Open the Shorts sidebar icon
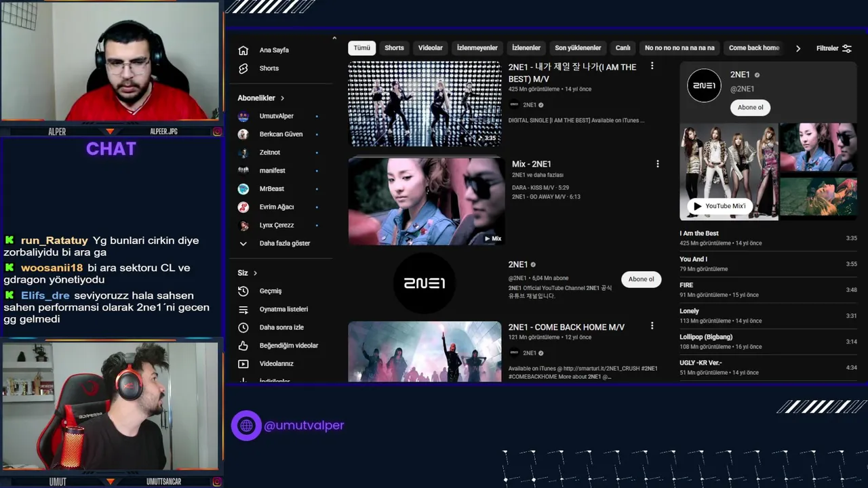868x488 pixels. [x=243, y=68]
